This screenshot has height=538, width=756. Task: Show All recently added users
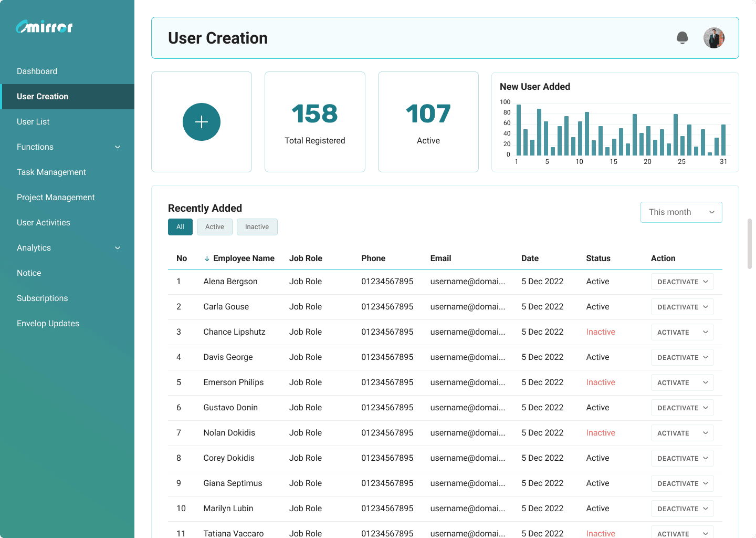coord(180,227)
